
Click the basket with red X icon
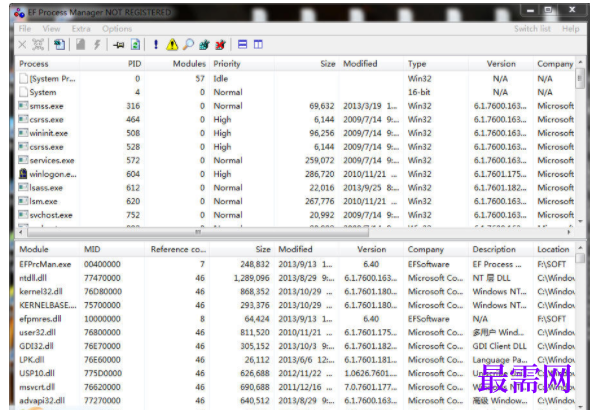coord(220,45)
